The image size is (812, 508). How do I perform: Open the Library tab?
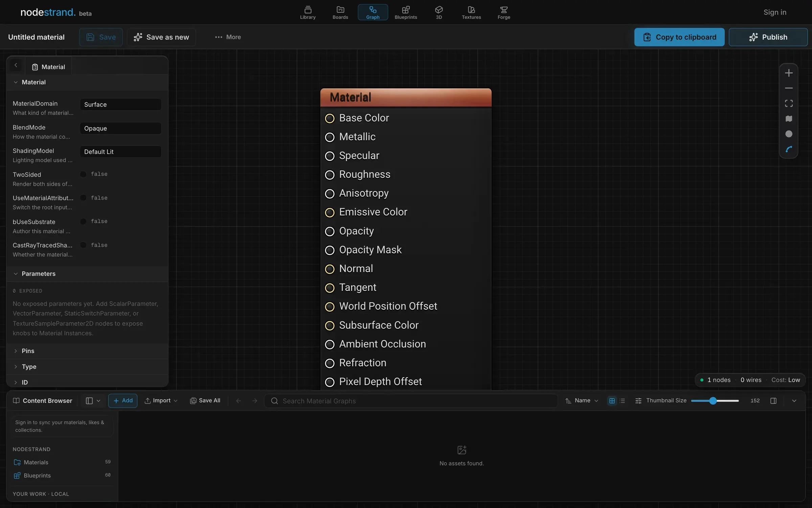pos(308,13)
